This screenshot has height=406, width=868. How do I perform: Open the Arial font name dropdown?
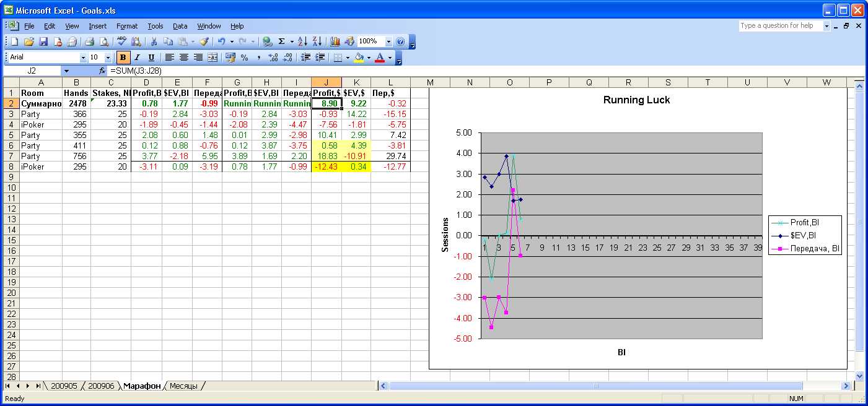pyautogui.click(x=83, y=58)
